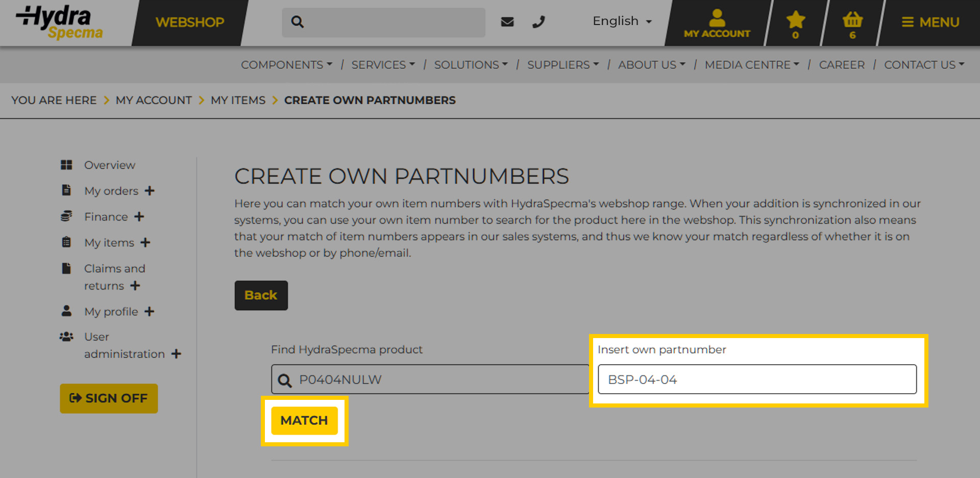
Task: Expand the Finance sidebar section
Action: (x=139, y=217)
